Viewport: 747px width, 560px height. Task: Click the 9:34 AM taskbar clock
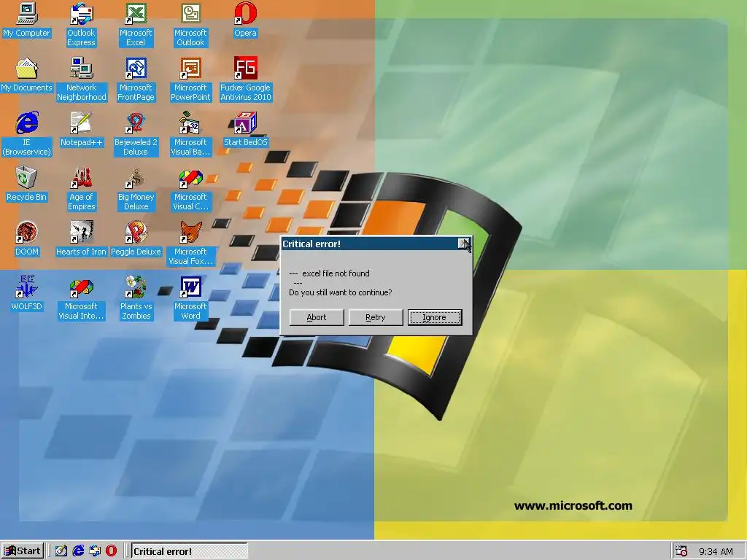tap(716, 551)
